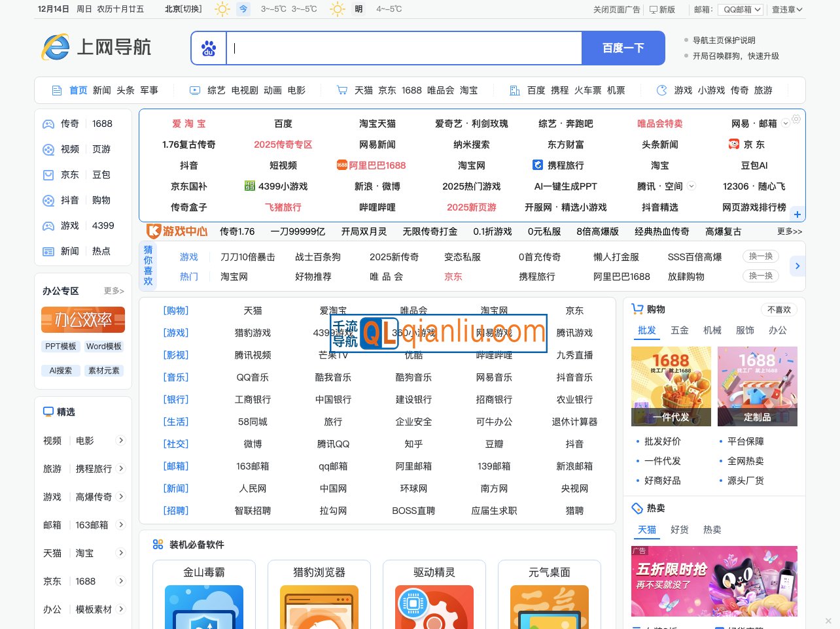Click the red JD dog icon beside 京东
The width and height of the screenshot is (840, 629).
735,144
